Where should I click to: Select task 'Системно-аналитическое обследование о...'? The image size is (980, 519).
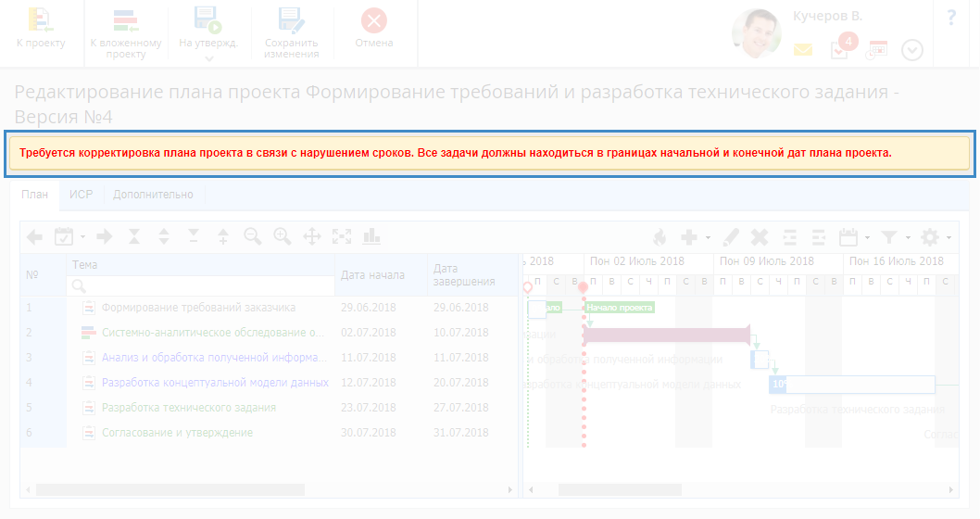coord(213,333)
